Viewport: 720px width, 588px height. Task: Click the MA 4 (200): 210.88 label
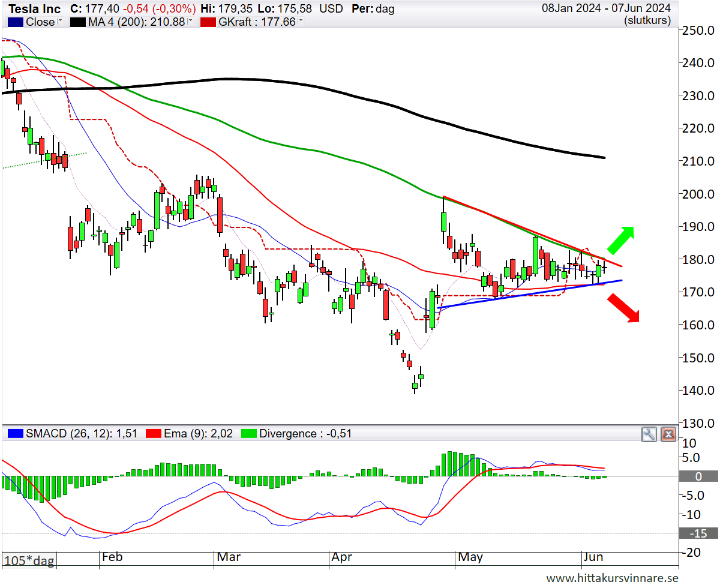coord(136,22)
